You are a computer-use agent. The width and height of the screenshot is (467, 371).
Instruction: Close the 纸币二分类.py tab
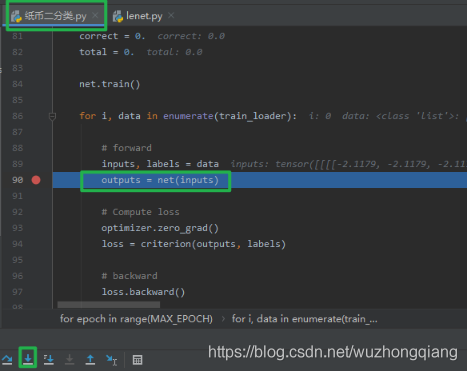pyautogui.click(x=95, y=15)
